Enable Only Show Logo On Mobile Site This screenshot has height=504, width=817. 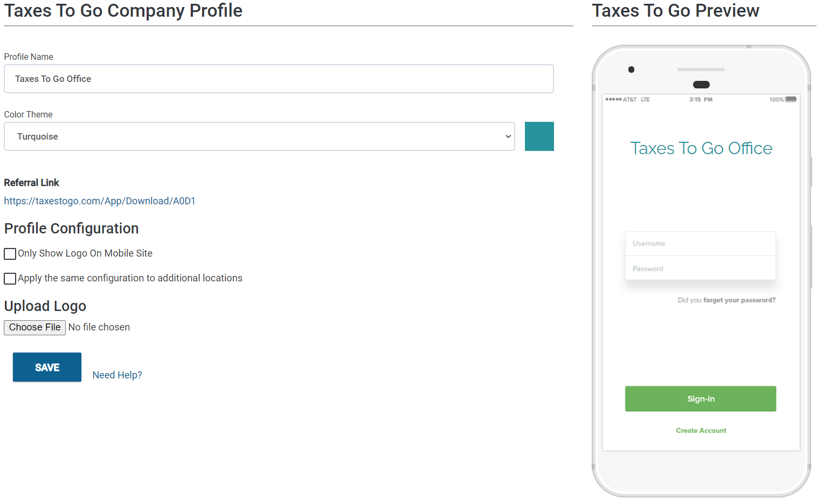click(x=10, y=254)
